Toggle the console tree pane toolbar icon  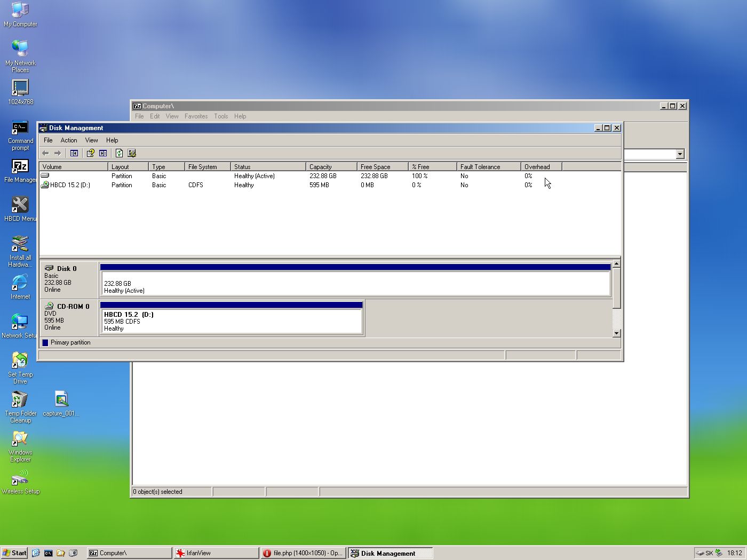click(x=74, y=153)
